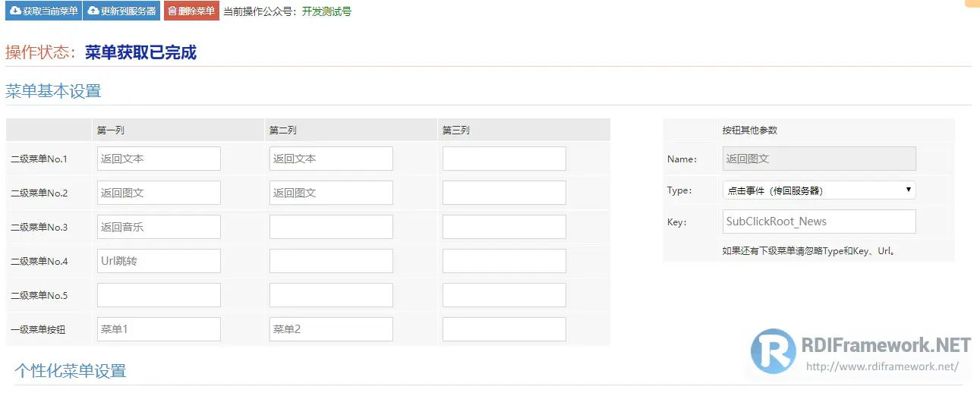This screenshot has width=980, height=396.
Task: Click third column 二级菜单No.5 empty field
Action: (504, 295)
